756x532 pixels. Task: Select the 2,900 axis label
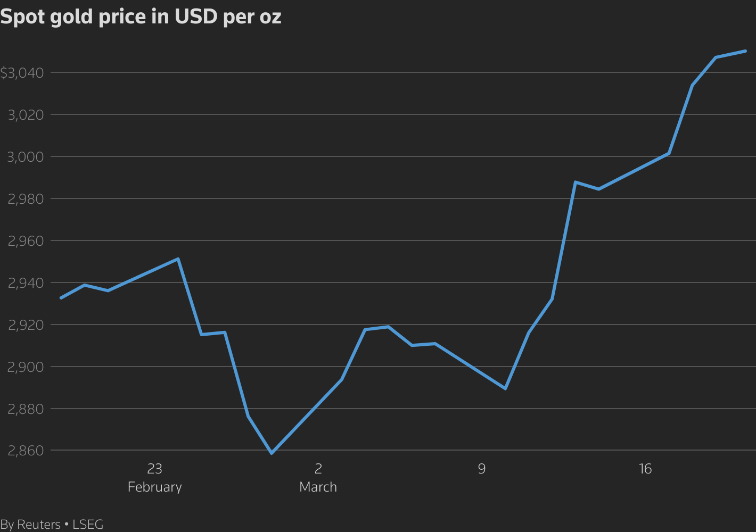tap(26, 367)
